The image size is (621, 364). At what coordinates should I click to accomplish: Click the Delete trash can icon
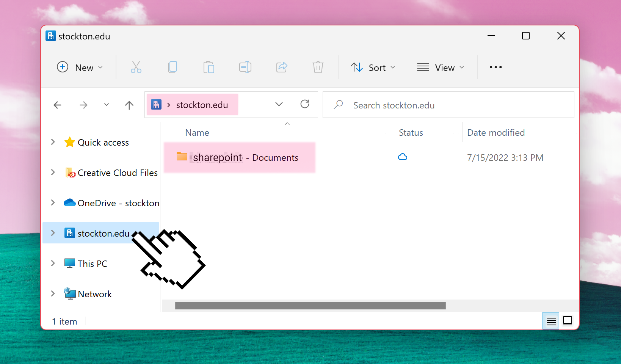(318, 67)
